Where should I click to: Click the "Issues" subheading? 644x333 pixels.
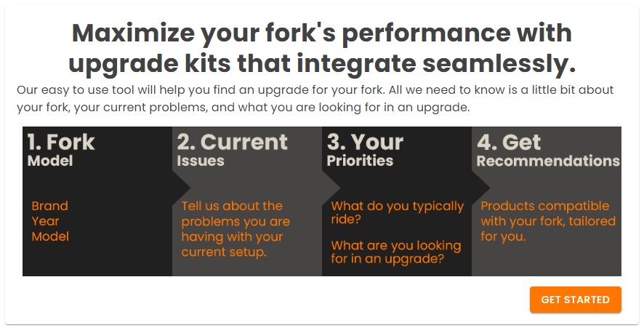(x=201, y=161)
